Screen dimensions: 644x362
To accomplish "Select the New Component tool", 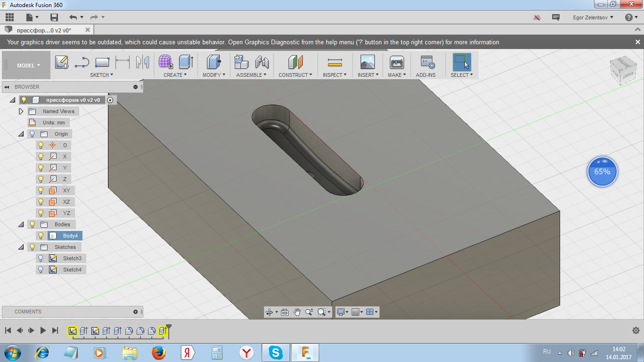I will (241, 62).
